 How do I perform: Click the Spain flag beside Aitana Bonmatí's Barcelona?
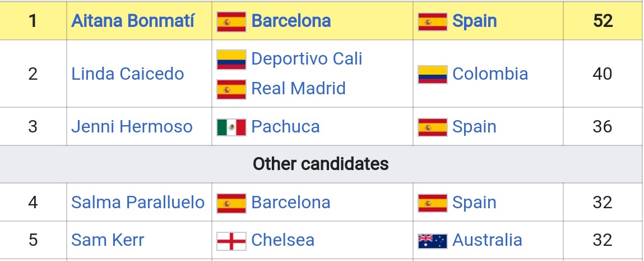pyautogui.click(x=231, y=21)
